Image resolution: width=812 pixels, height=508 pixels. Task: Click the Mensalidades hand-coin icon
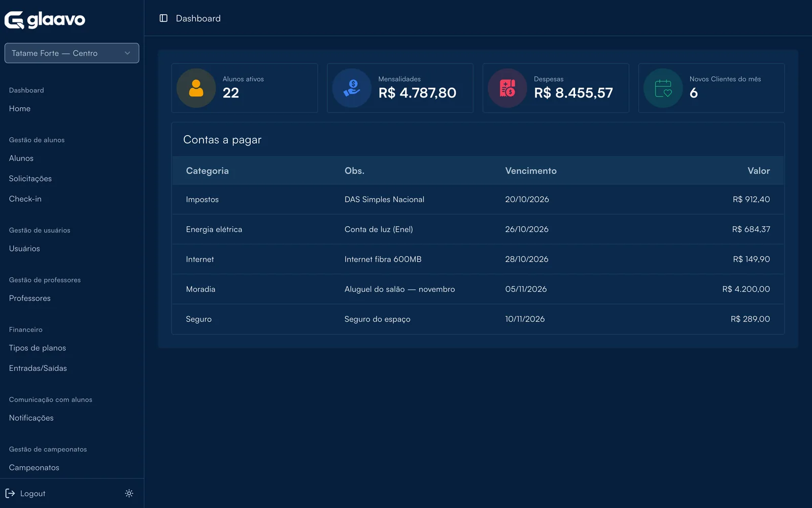pos(352,88)
